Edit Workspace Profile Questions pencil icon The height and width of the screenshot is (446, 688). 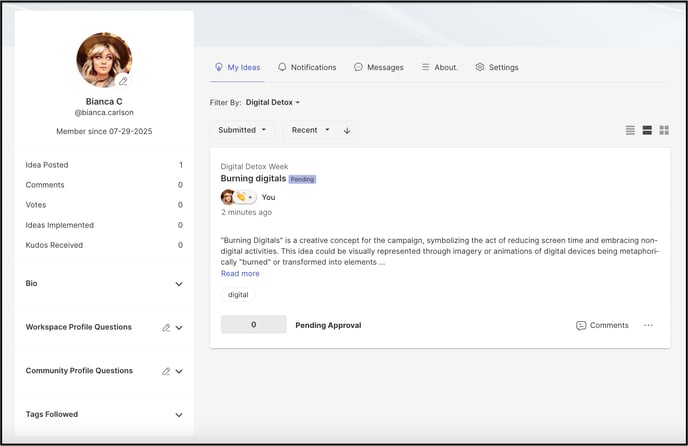tap(166, 327)
